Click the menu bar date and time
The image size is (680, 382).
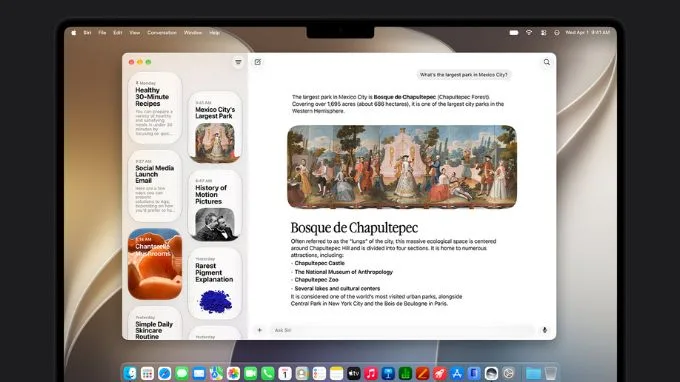587,33
